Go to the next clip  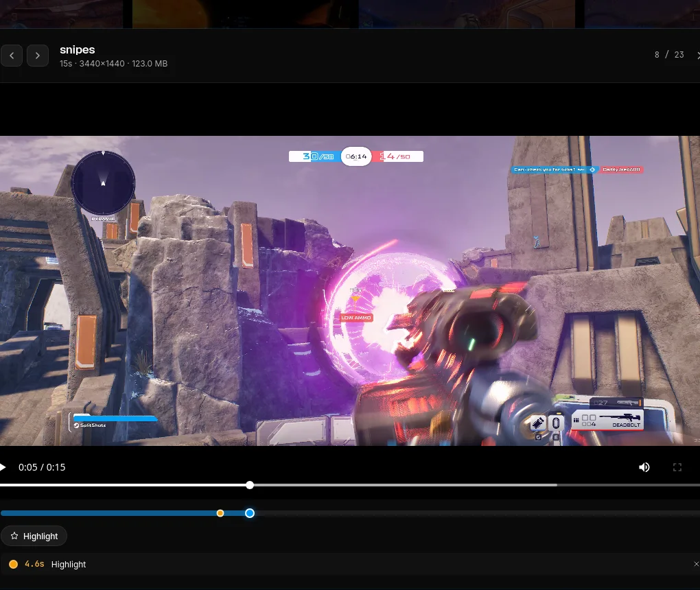[38, 56]
